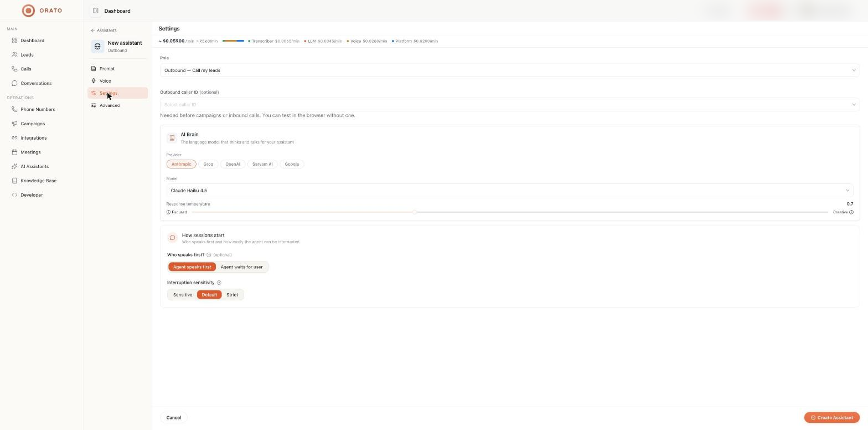The height and width of the screenshot is (430, 868).
Task: Click the Prompt document icon
Action: click(x=94, y=69)
